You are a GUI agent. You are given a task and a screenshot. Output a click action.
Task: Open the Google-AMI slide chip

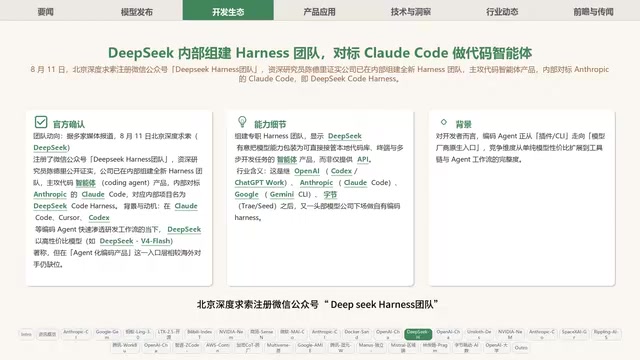[310, 347]
